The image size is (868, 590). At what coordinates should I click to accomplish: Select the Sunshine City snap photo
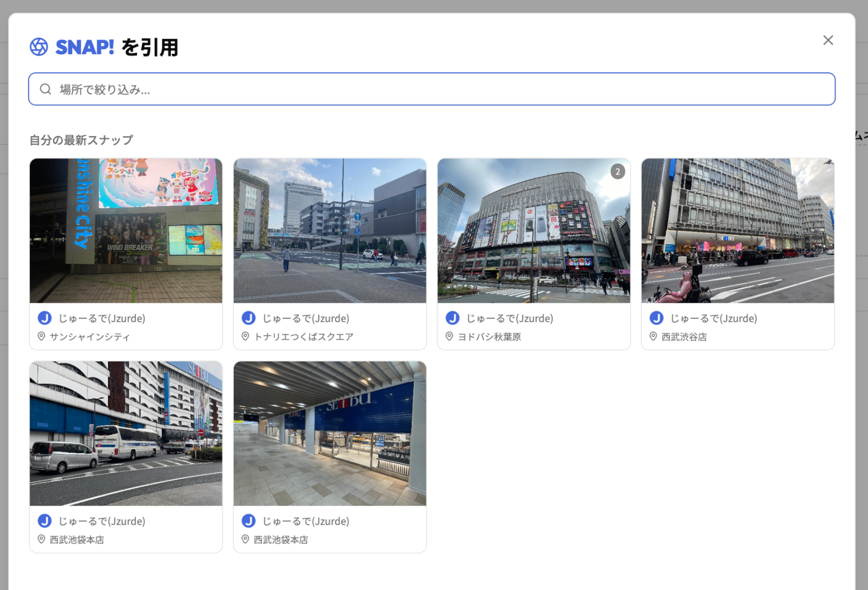click(126, 230)
